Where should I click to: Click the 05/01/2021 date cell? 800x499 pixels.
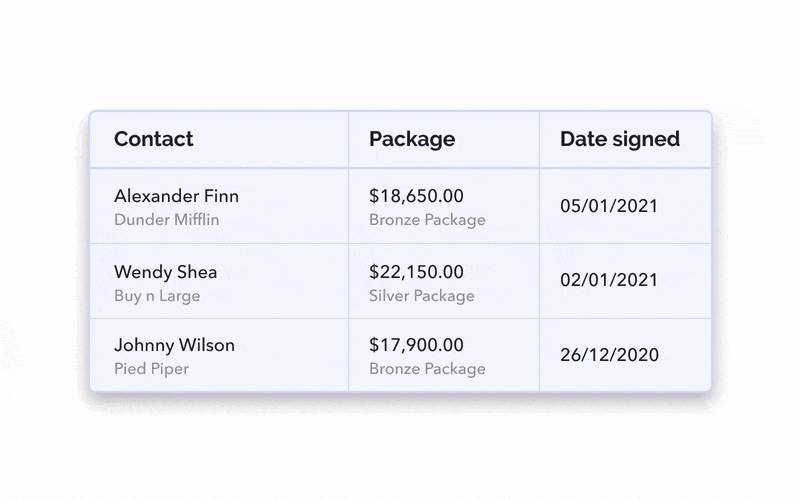click(609, 207)
